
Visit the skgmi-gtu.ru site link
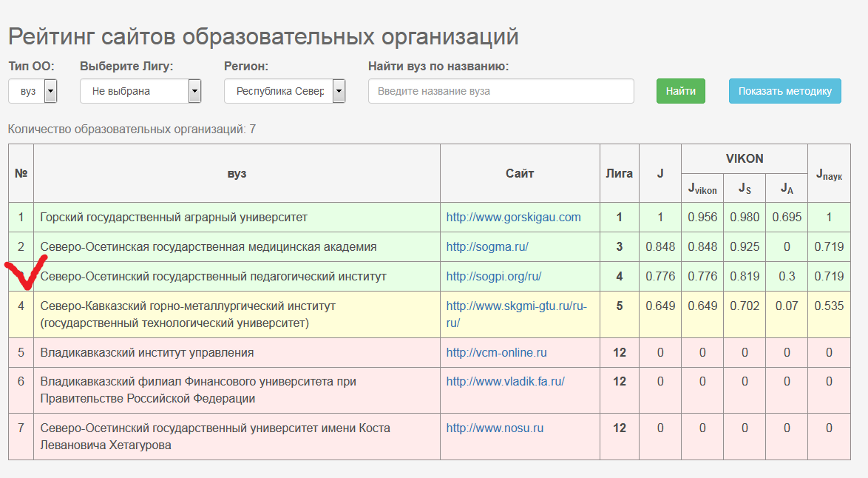[515, 303]
